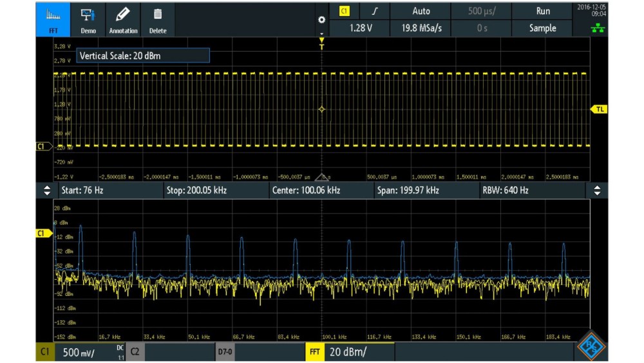644x363 pixels.
Task: Select the C1 trigger source box
Action: coord(344,11)
